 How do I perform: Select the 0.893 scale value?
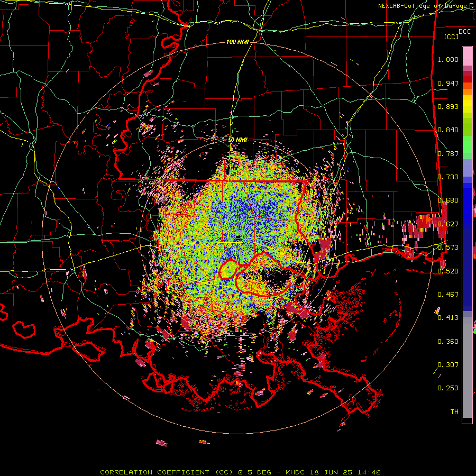pyautogui.click(x=448, y=106)
